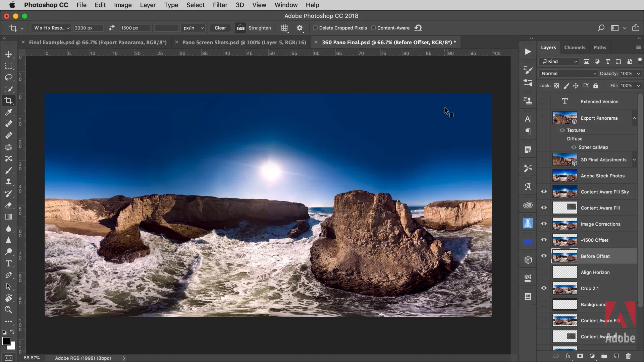The width and height of the screenshot is (644, 362).
Task: Switch to the Channels tab
Action: [575, 48]
